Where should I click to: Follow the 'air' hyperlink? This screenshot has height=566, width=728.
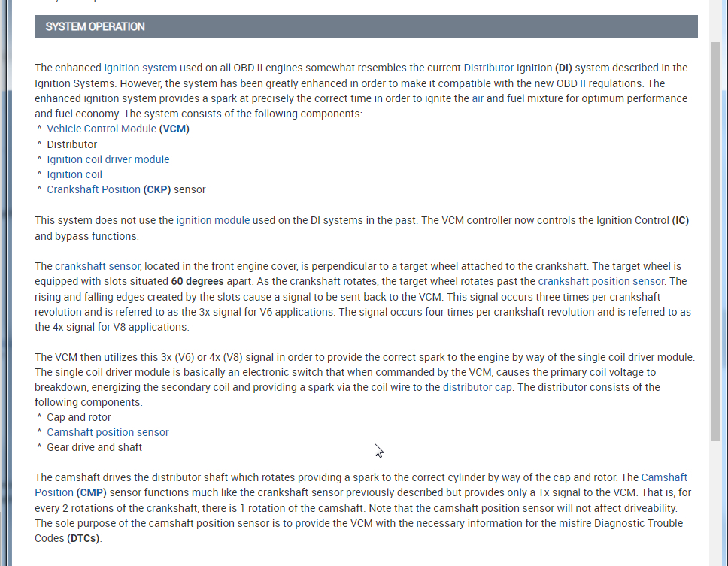(x=478, y=98)
